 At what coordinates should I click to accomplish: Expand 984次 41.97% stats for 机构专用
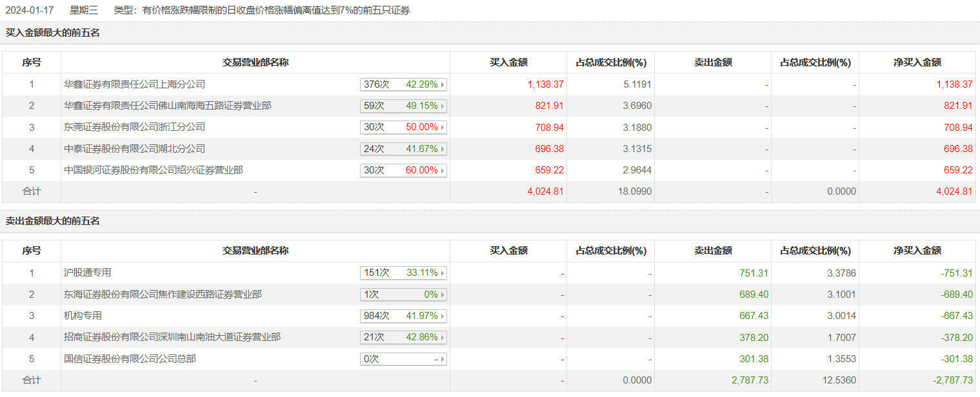click(x=403, y=316)
